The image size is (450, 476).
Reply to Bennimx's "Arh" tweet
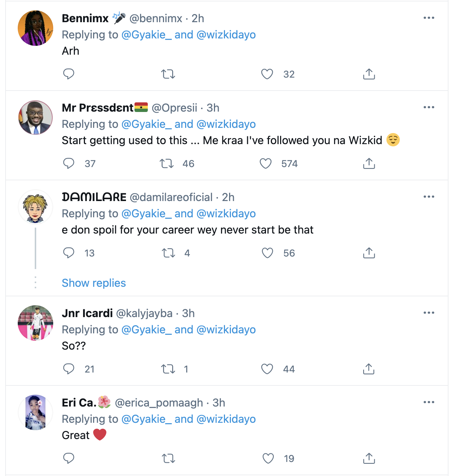point(69,74)
